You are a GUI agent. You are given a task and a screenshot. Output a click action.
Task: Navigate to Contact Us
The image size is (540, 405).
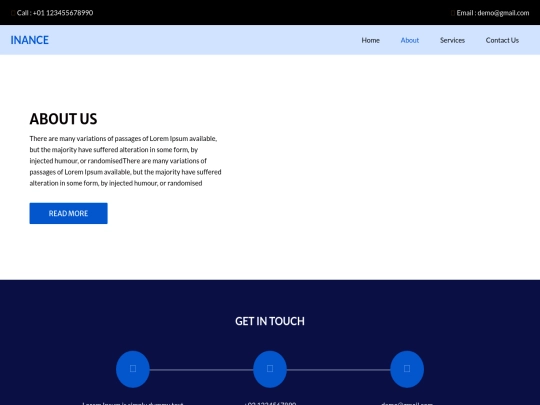pyautogui.click(x=502, y=40)
